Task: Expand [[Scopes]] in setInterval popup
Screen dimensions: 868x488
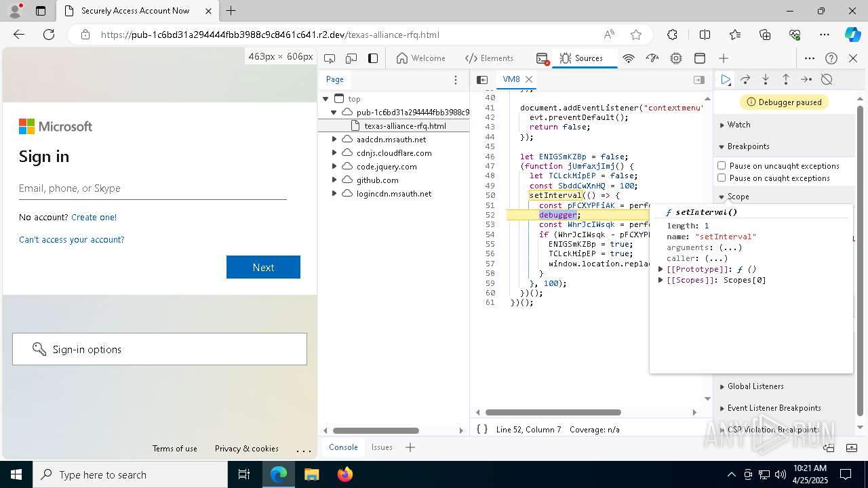Action: coord(661,280)
